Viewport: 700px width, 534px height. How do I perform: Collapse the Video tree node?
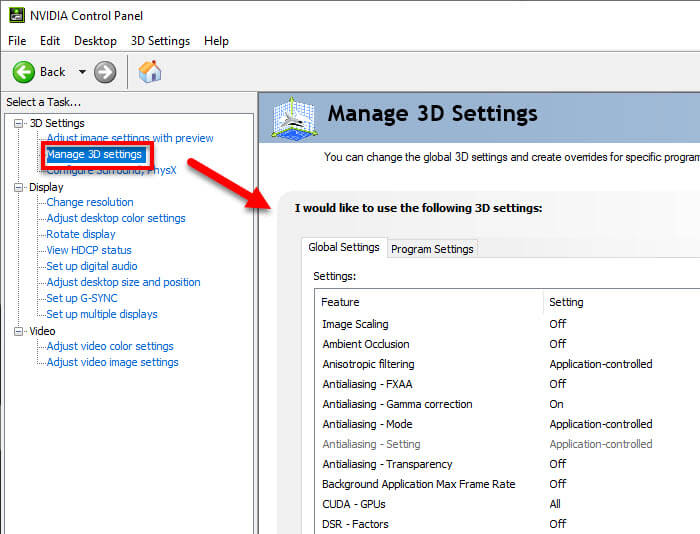tap(18, 331)
